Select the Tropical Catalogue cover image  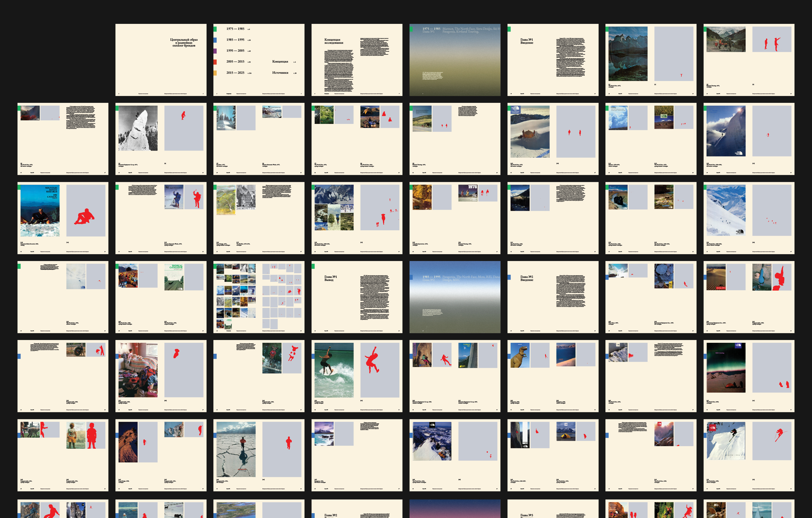click(x=174, y=277)
